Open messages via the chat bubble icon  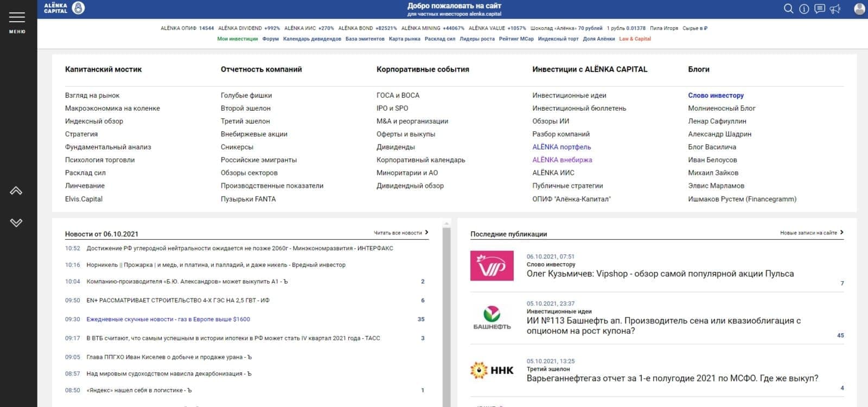(820, 9)
